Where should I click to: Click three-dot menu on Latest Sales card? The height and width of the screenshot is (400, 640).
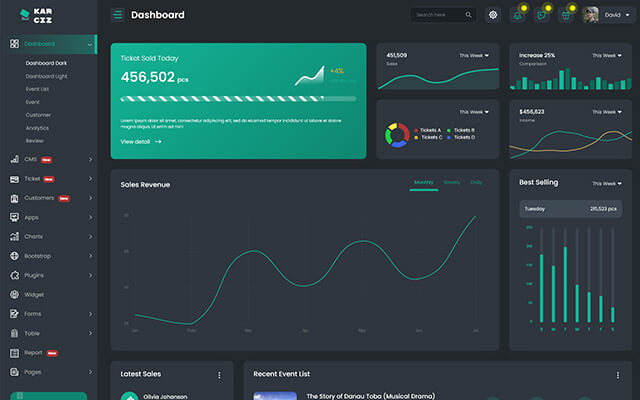(x=219, y=375)
